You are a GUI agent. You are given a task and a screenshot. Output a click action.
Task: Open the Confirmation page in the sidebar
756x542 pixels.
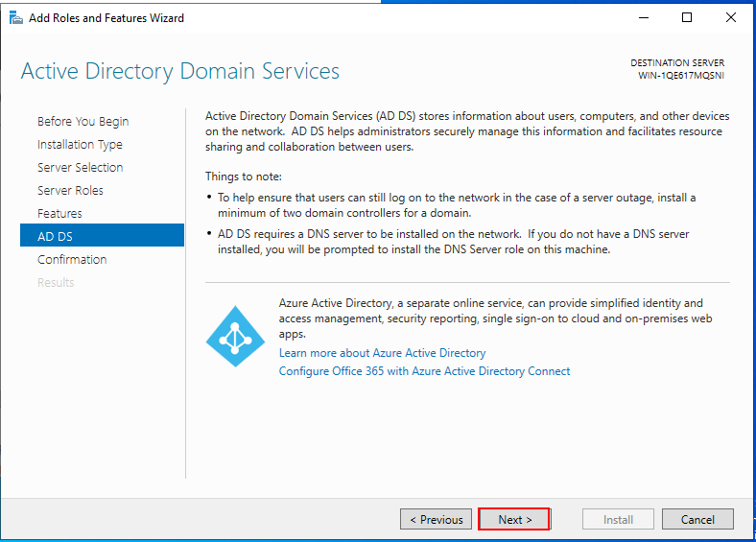(x=72, y=259)
